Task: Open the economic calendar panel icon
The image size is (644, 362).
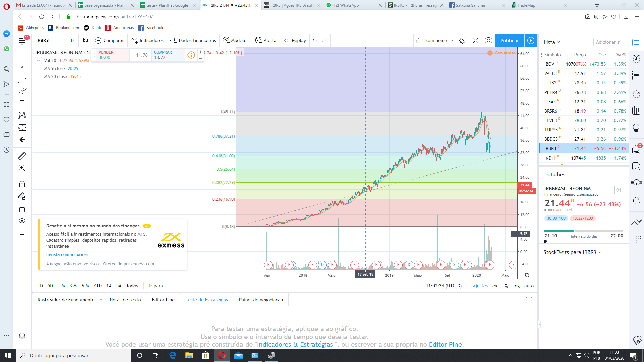Action: coord(636,110)
